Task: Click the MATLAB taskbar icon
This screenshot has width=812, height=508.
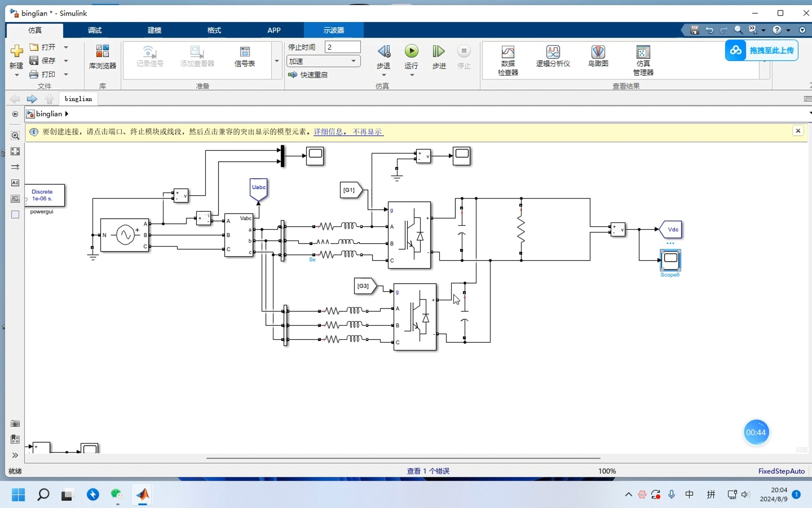Action: [143, 495]
